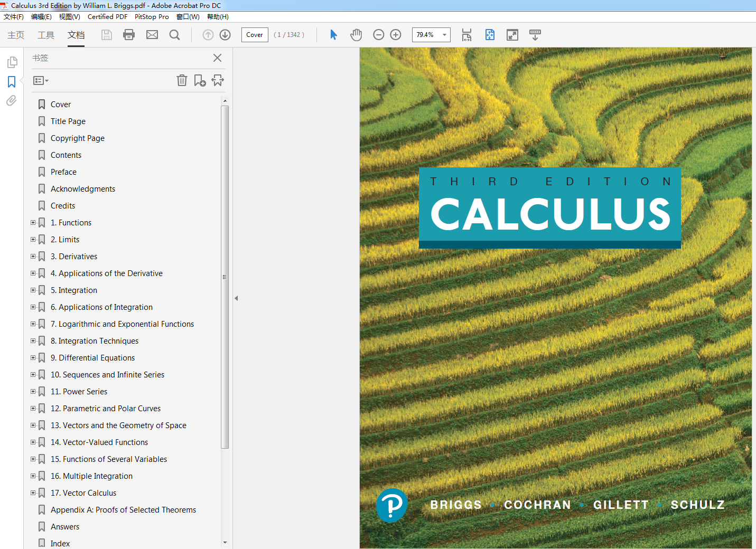This screenshot has width=756, height=549.
Task: Activate the Hand pan tool
Action: (x=356, y=35)
